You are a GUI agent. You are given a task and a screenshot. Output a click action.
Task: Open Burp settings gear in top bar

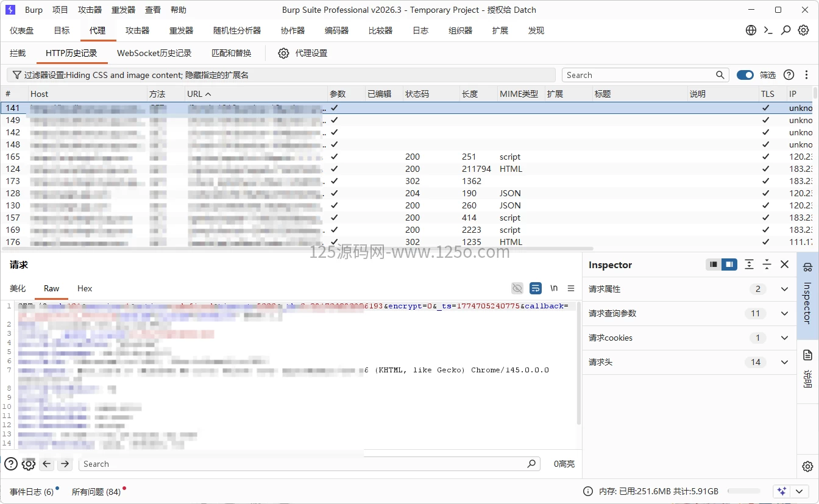[x=804, y=30]
